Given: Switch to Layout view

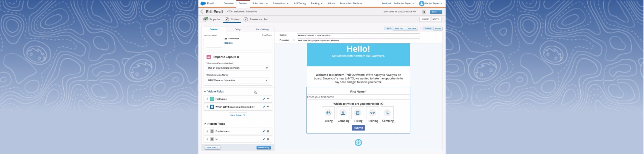Looking at the screenshot, I should pyautogui.click(x=388, y=29).
